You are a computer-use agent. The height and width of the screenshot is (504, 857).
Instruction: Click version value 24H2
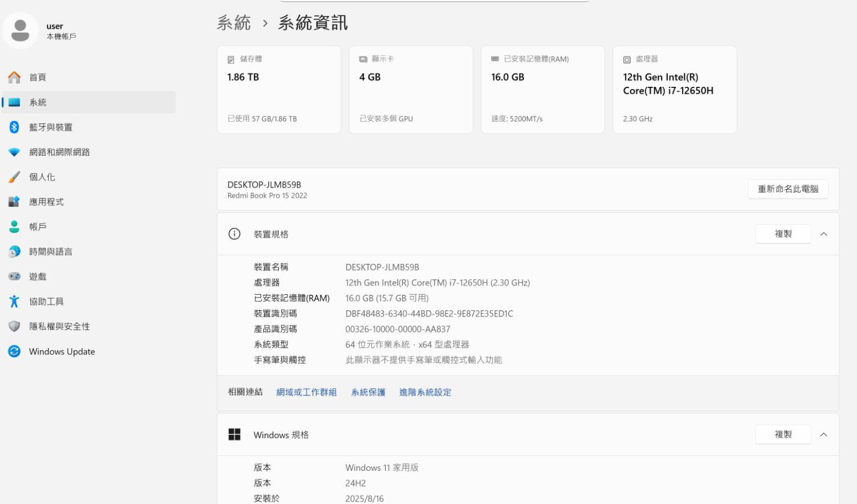click(355, 483)
